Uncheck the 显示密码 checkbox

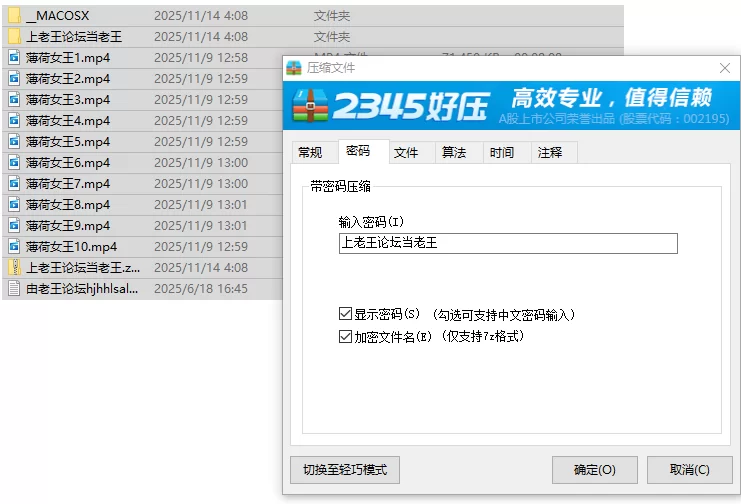[x=346, y=315]
